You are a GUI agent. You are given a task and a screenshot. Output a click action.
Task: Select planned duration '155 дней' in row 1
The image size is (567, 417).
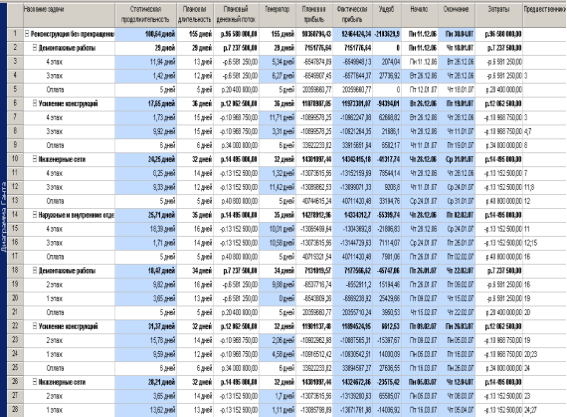[x=195, y=34]
